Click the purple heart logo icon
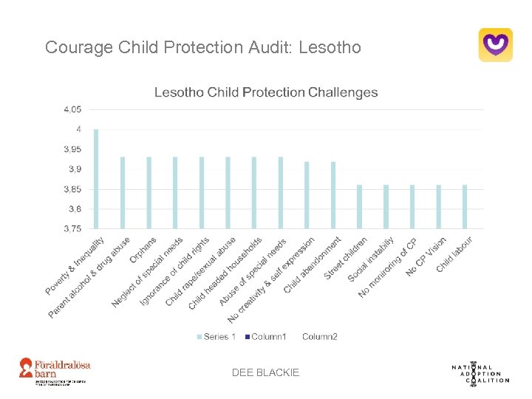 coord(495,44)
